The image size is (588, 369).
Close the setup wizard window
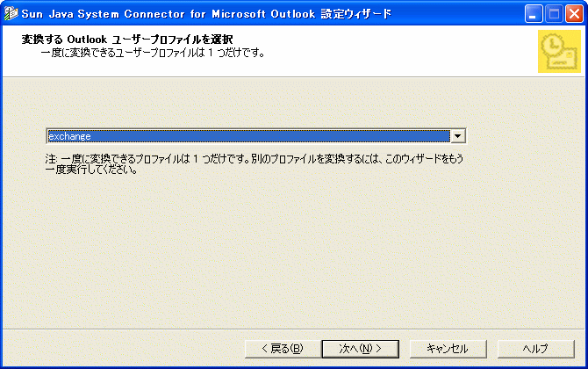tap(574, 14)
